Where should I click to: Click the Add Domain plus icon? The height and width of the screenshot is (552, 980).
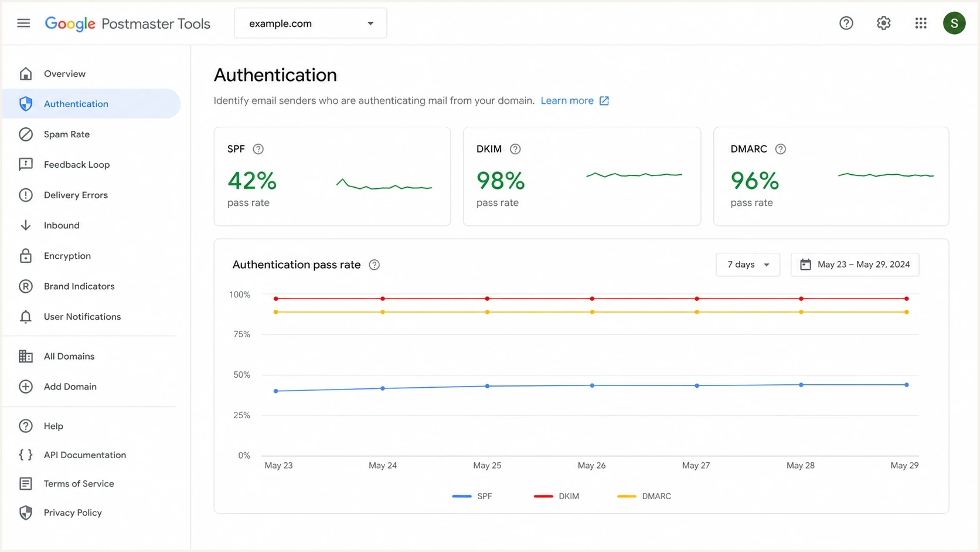pyautogui.click(x=26, y=387)
